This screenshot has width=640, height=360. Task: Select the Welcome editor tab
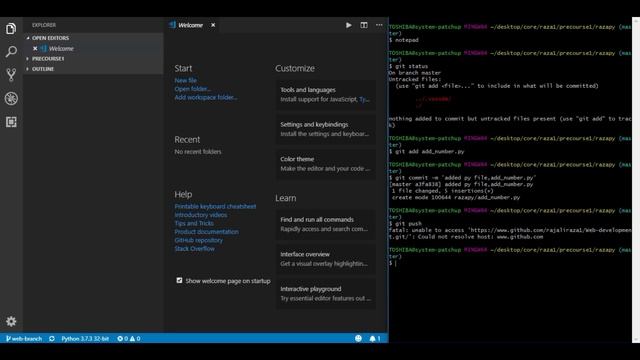coord(191,25)
